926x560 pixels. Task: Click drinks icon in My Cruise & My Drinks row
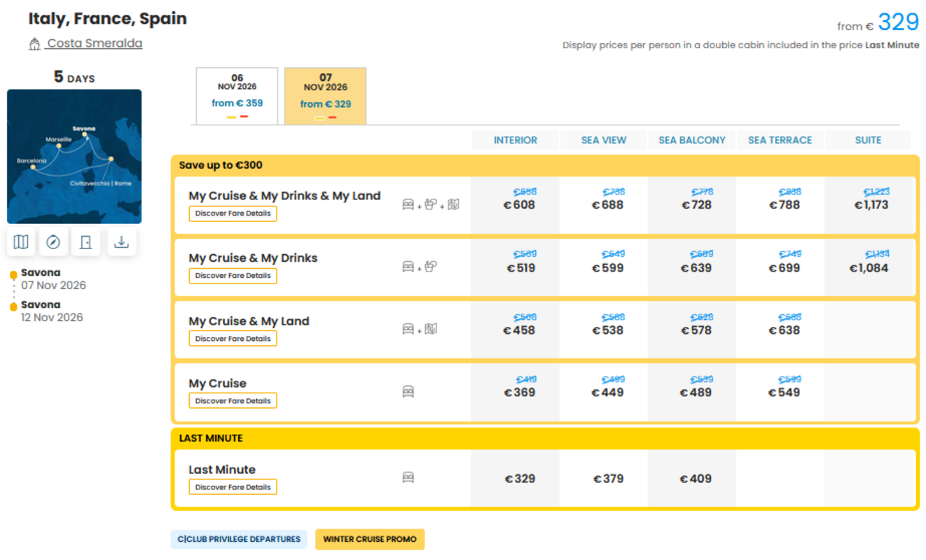point(431,267)
